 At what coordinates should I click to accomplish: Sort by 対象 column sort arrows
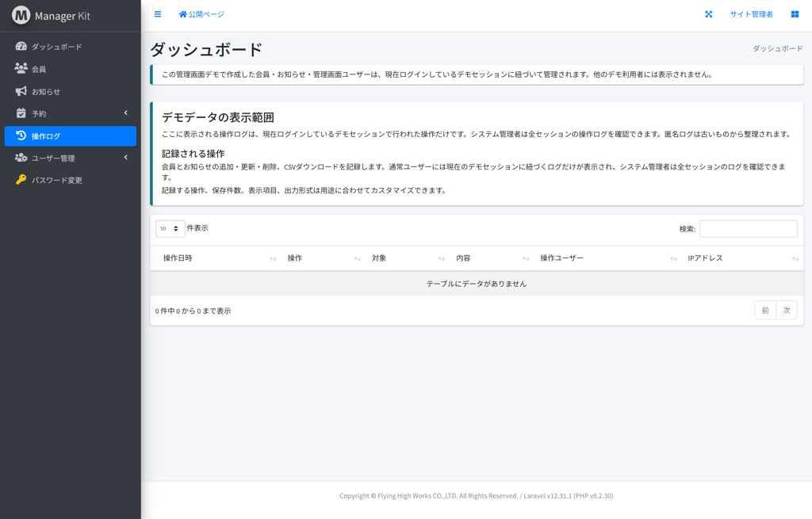click(442, 258)
